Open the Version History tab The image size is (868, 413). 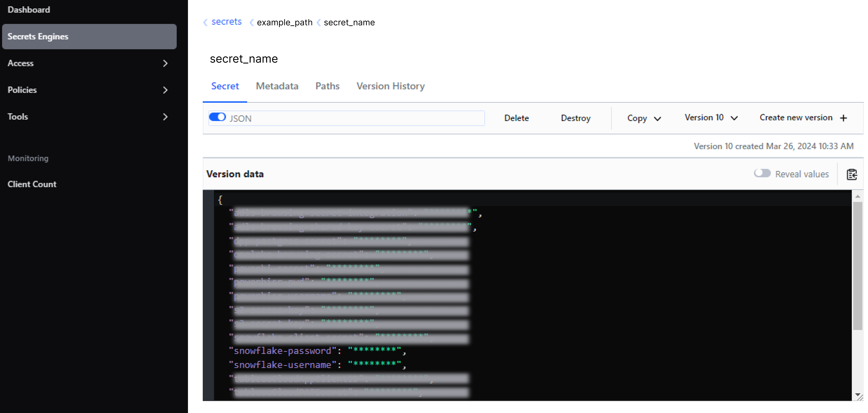(x=390, y=86)
